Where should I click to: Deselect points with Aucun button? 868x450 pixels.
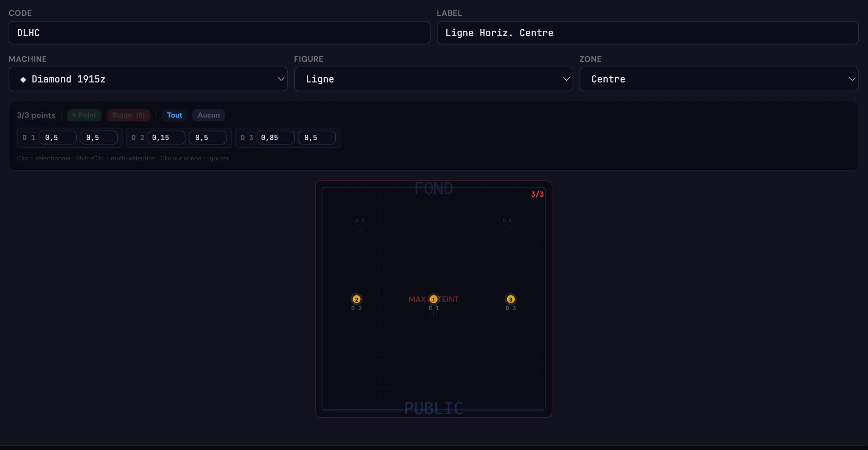[x=209, y=115]
